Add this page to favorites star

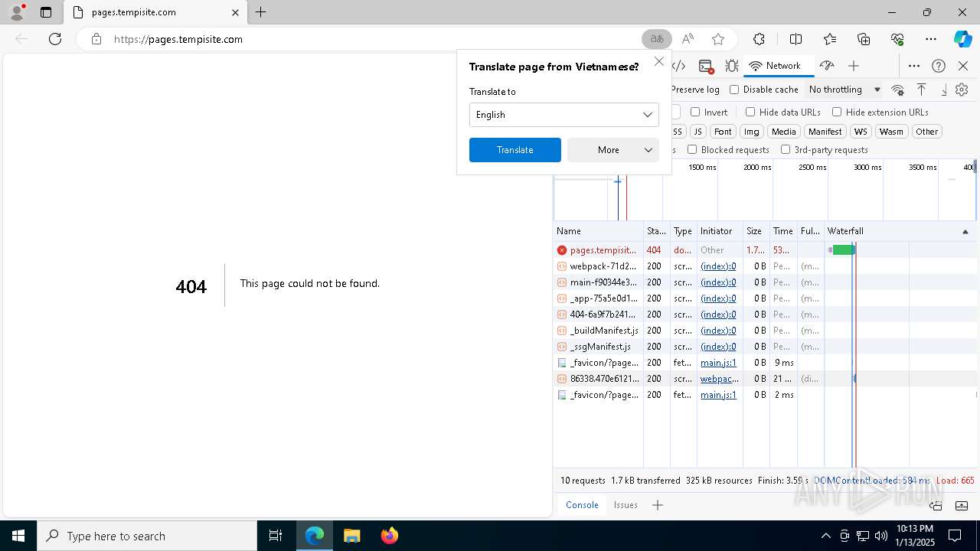point(717,39)
